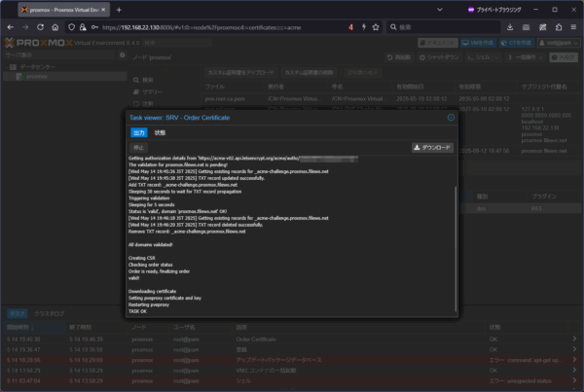The width and height of the screenshot is (584, 392).
Task: Open the ドキュメント documentation button
Action: tap(438, 43)
